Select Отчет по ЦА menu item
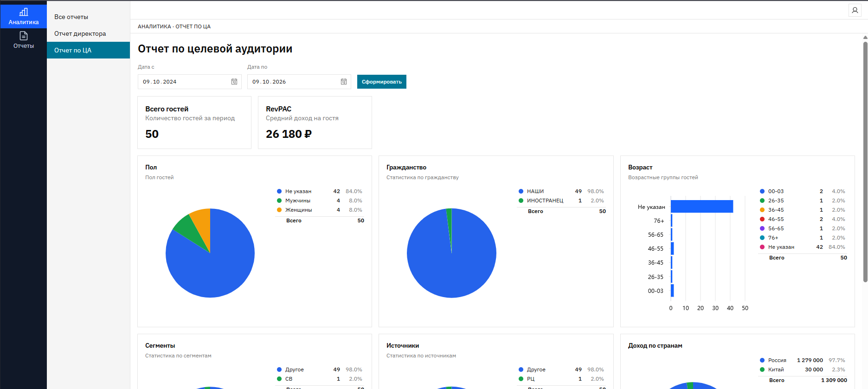The width and height of the screenshot is (868, 389). tap(88, 50)
